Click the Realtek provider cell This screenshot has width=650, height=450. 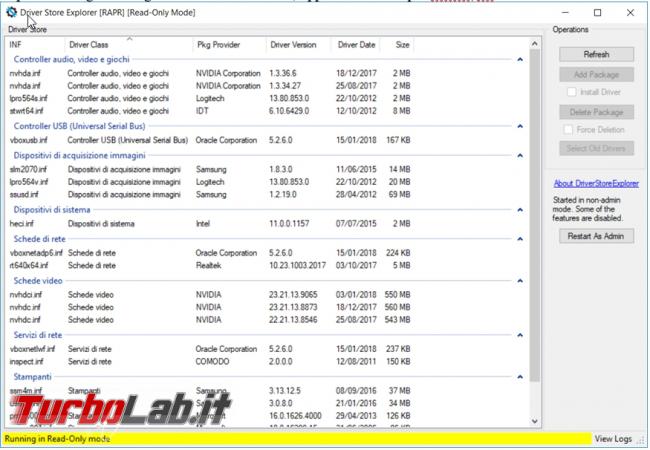coord(209,265)
